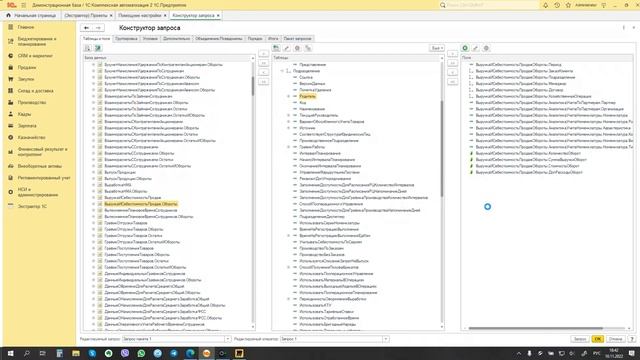Switch to the Условия tab
This screenshot has width=640, height=360.
(x=150, y=38)
